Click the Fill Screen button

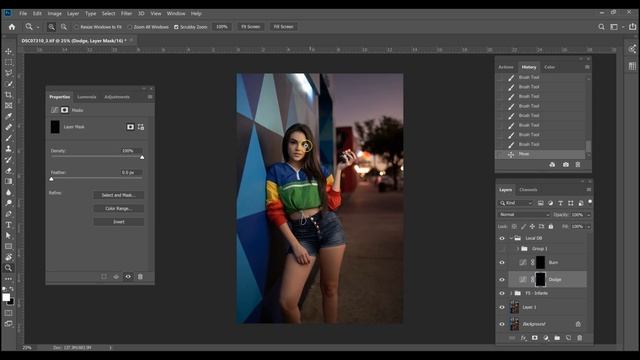click(283, 27)
